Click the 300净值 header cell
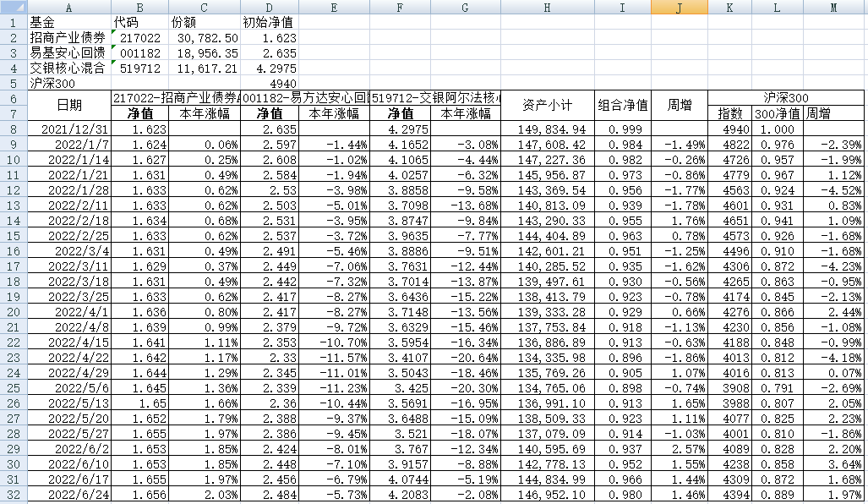The image size is (868, 504). 778,113
